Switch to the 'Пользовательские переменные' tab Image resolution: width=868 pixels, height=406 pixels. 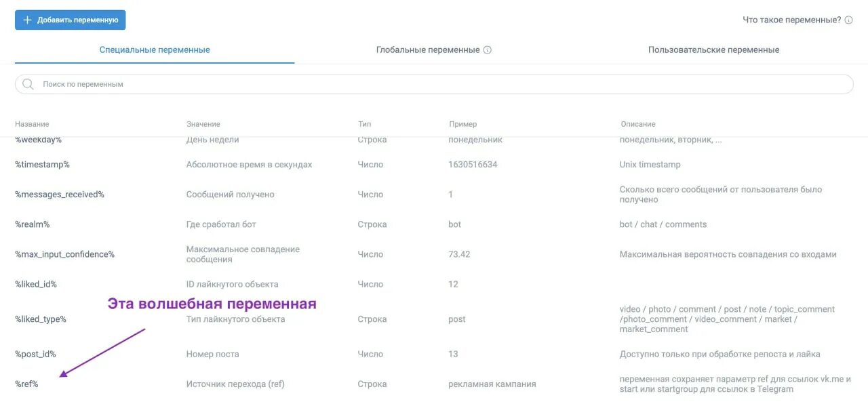(x=714, y=49)
